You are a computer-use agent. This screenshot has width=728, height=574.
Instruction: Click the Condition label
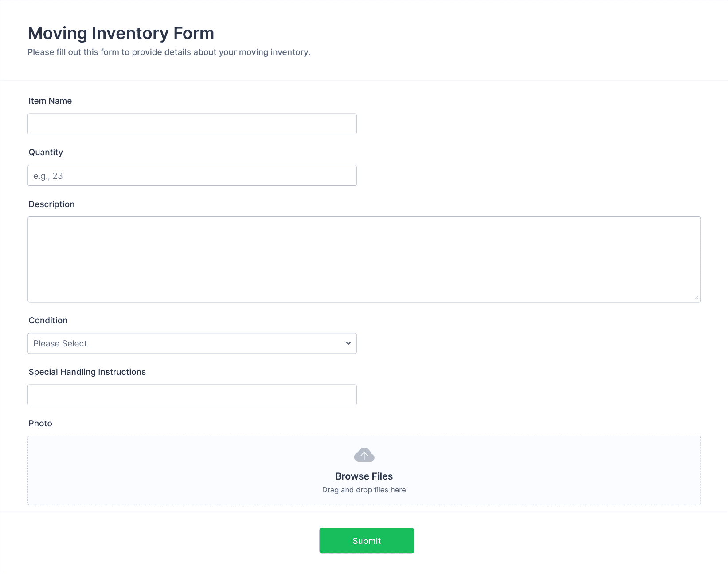[x=48, y=320]
